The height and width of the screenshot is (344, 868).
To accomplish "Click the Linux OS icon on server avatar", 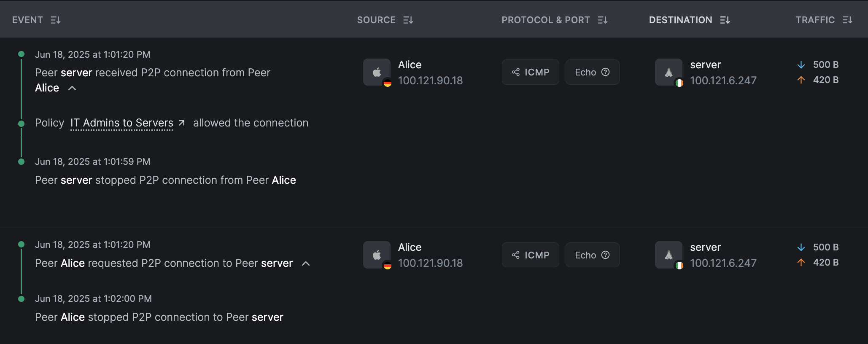I will 668,72.
